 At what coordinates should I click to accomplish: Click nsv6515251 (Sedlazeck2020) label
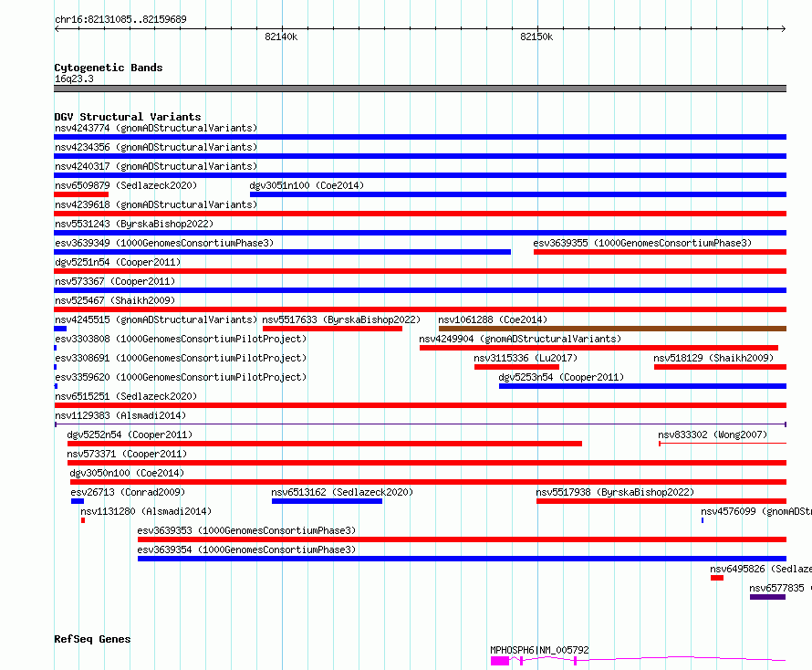(126, 396)
